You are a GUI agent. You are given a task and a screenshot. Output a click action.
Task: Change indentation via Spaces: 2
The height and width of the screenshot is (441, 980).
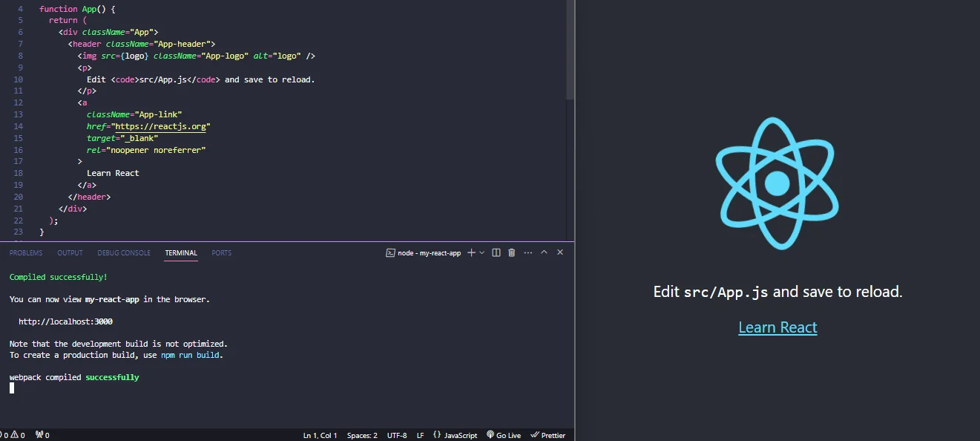coord(362,435)
